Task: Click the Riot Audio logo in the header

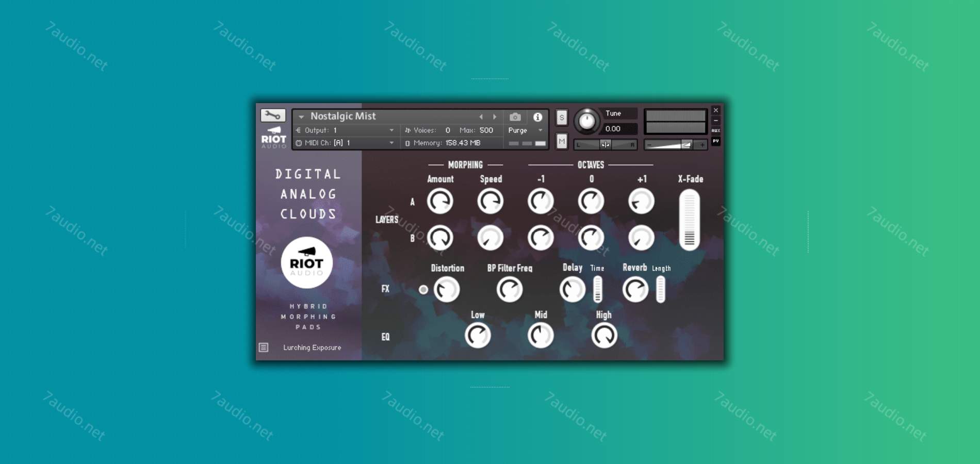Action: pos(273,138)
